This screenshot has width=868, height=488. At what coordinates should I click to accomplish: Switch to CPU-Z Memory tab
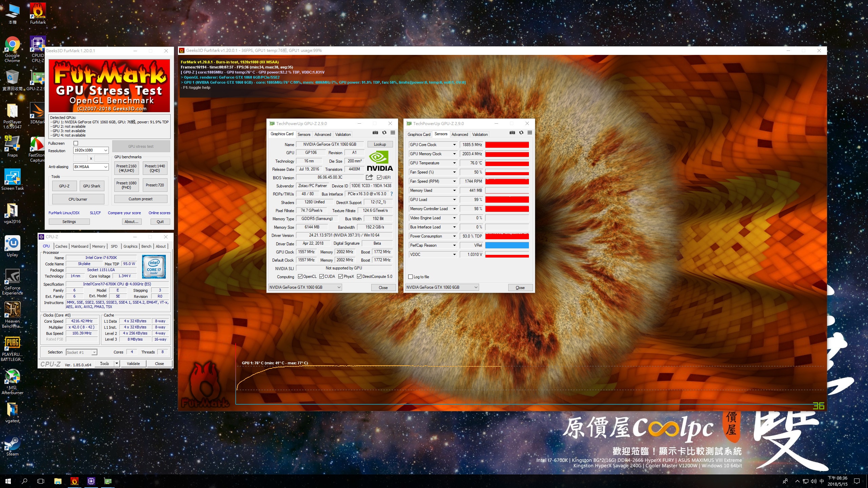[99, 246]
